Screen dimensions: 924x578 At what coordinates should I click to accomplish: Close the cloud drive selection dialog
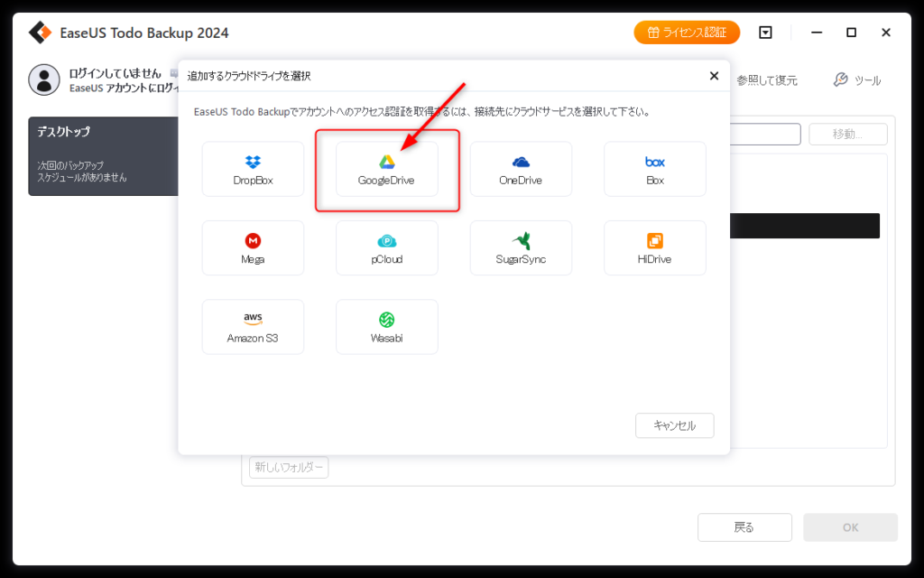pos(714,76)
